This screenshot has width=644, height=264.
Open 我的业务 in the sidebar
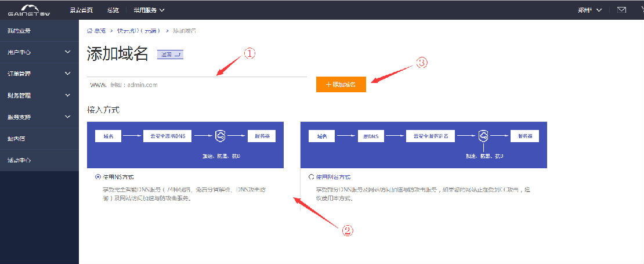click(x=19, y=30)
